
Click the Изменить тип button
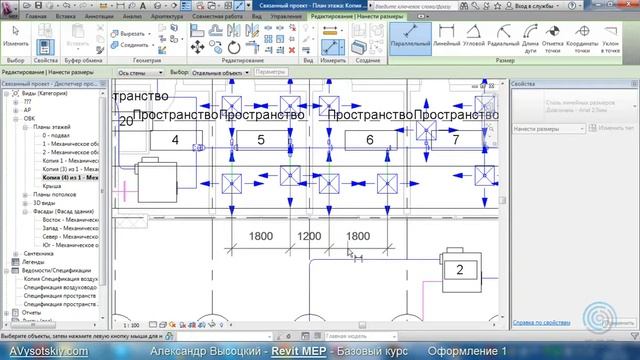click(x=612, y=128)
